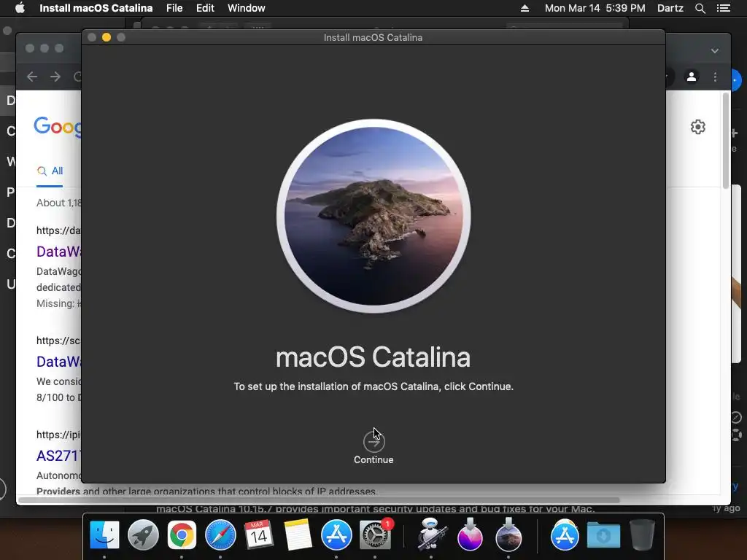747x560 pixels.
Task: Open Safari from the Dock
Action: (220, 534)
